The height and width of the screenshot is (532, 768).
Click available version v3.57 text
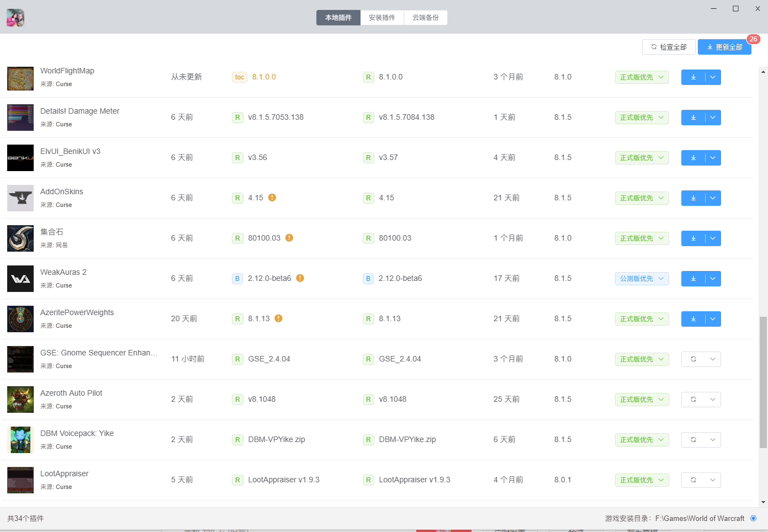point(388,157)
